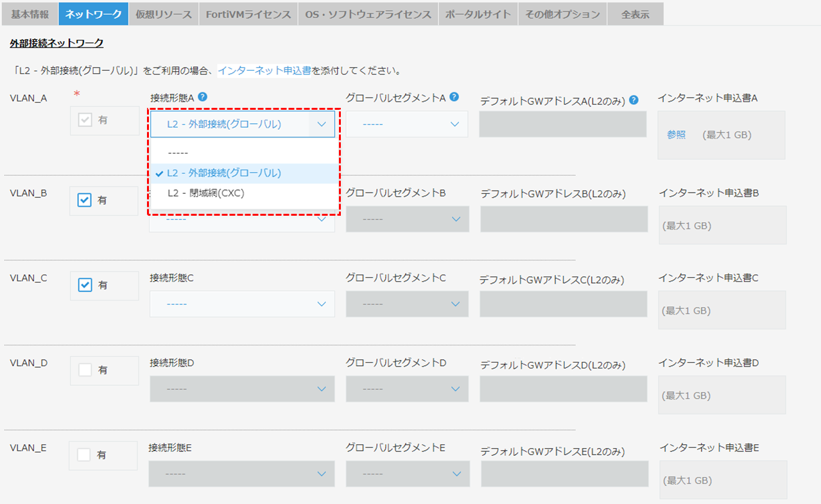821x504 pixels.
Task: Expand the 接続形態C dropdown
Action: (242, 304)
